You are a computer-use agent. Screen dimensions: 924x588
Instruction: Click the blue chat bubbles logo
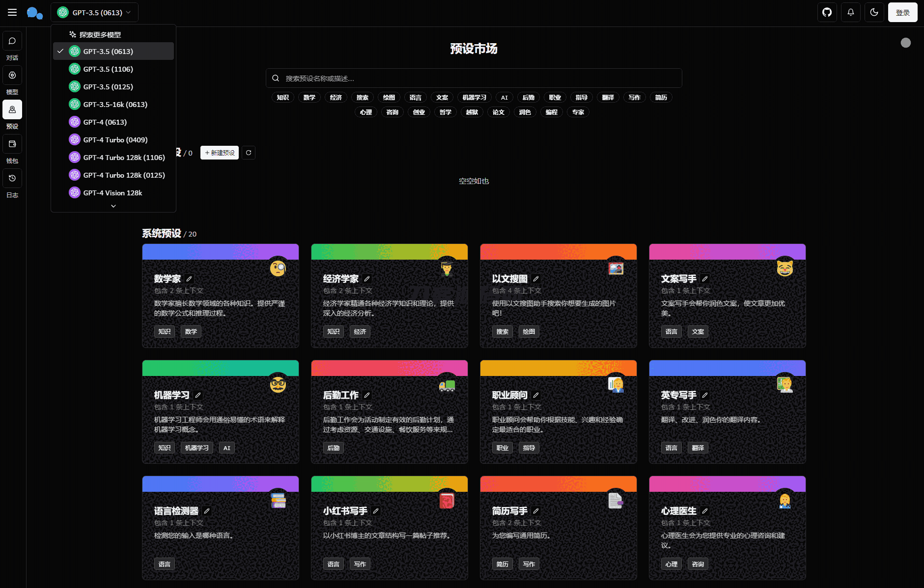[x=34, y=13]
